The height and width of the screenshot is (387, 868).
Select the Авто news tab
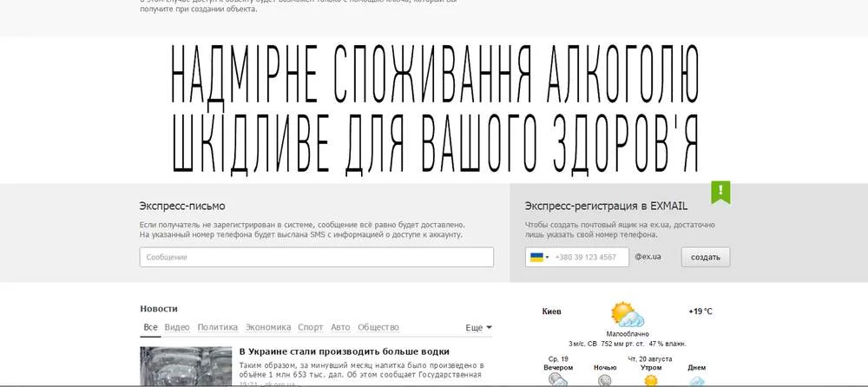click(x=340, y=327)
